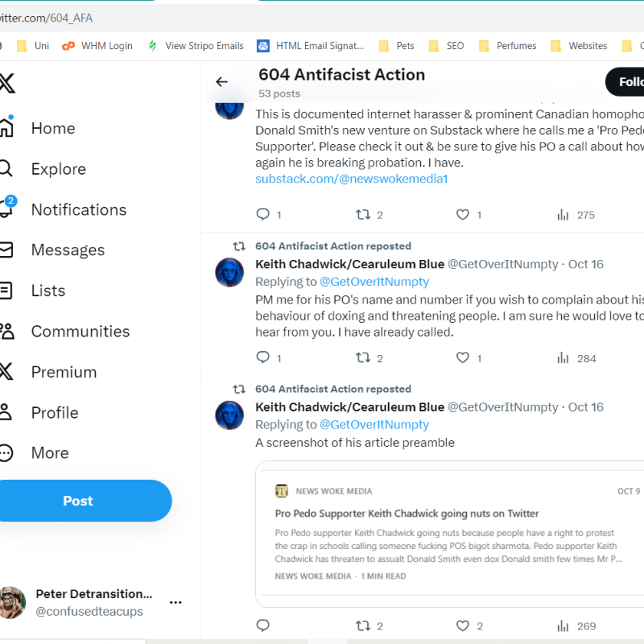This screenshot has height=644, width=644.
Task: Open Messages envelope icon
Action: pos(6,250)
